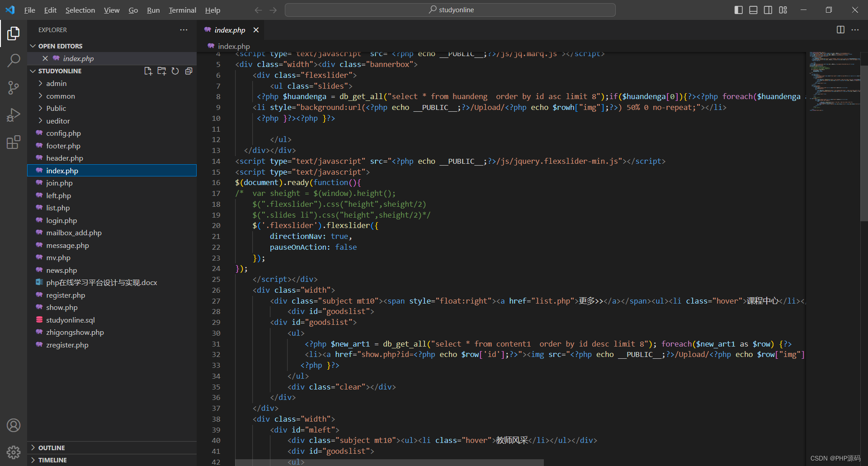Open the View menu
Screen dimensions: 868x466
click(x=112, y=10)
